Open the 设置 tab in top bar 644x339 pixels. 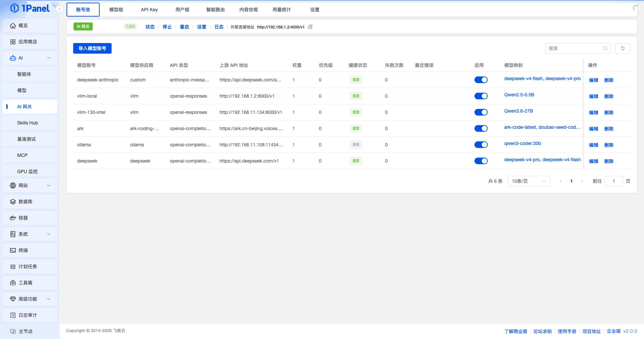(315, 10)
